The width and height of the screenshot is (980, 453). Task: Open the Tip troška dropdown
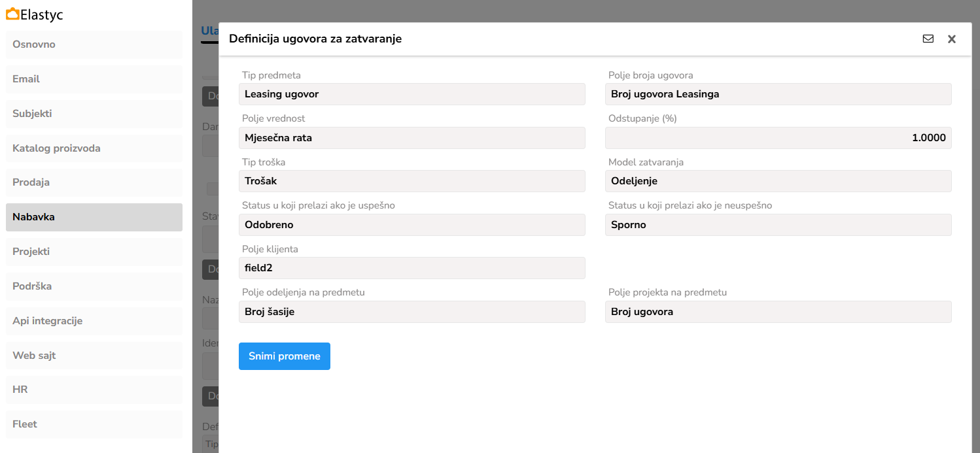click(411, 181)
